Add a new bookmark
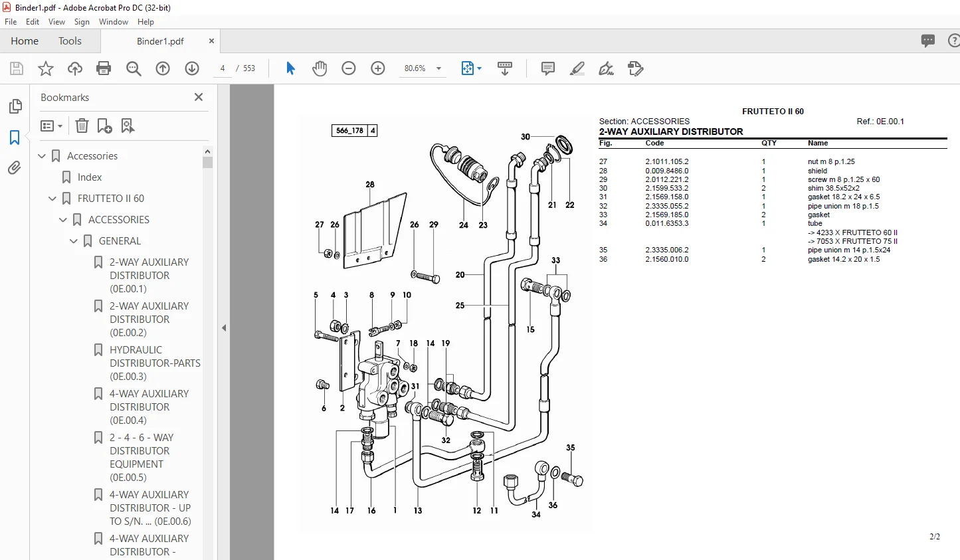This screenshot has width=960, height=560. pyautogui.click(x=105, y=126)
